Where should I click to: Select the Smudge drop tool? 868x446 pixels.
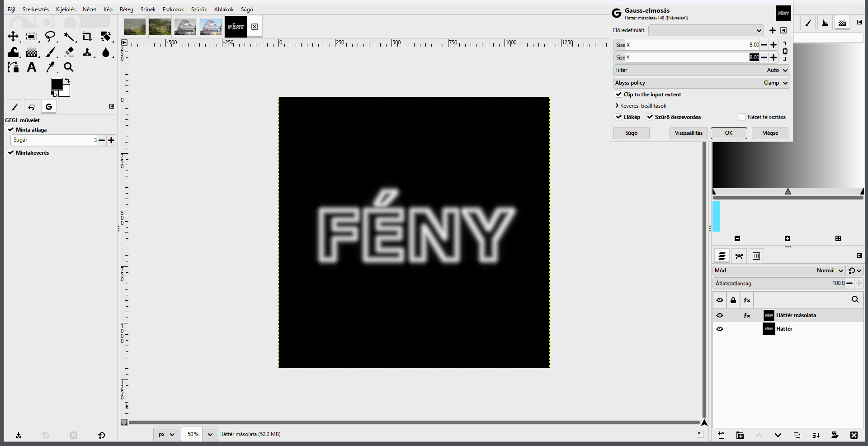pyautogui.click(x=106, y=52)
